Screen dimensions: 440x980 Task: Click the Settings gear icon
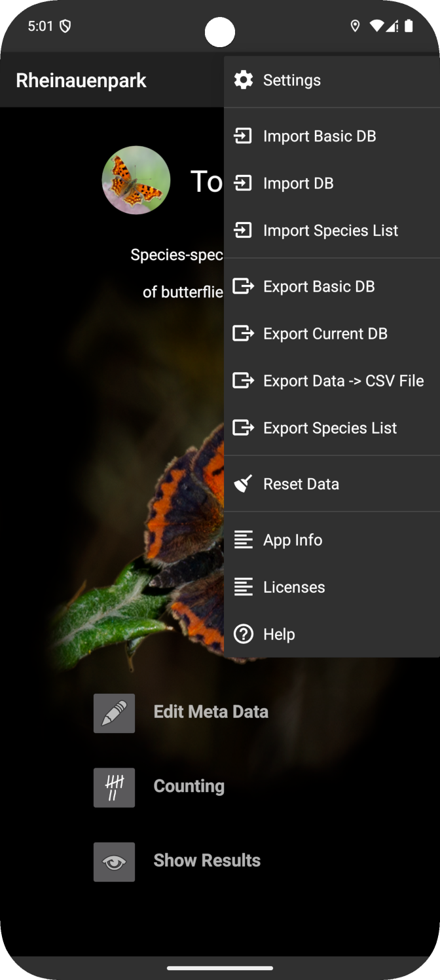[x=243, y=80]
